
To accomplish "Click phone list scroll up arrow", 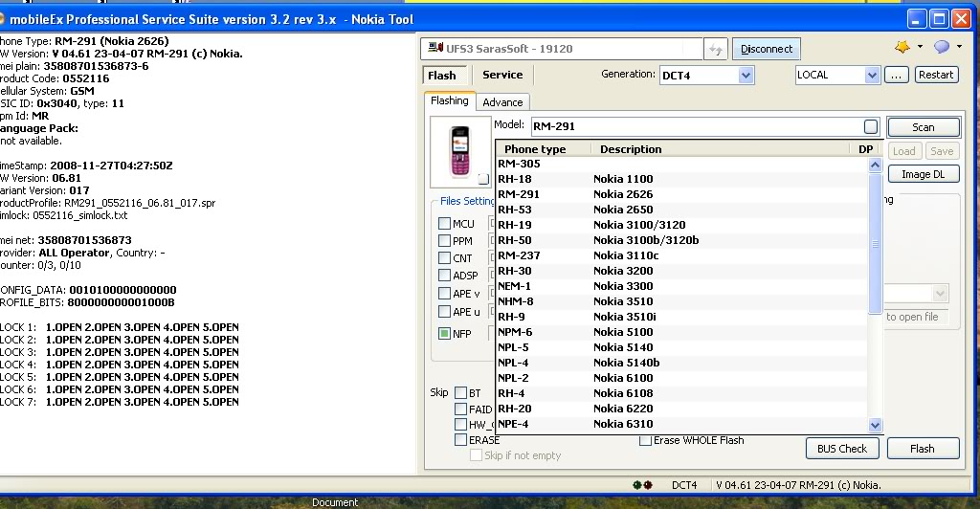I will [875, 165].
